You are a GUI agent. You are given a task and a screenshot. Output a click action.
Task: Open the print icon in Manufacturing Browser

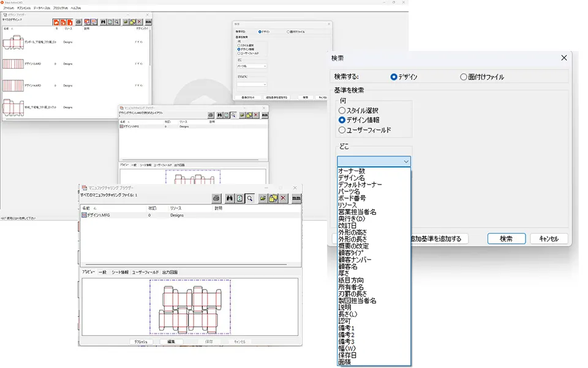216,197
